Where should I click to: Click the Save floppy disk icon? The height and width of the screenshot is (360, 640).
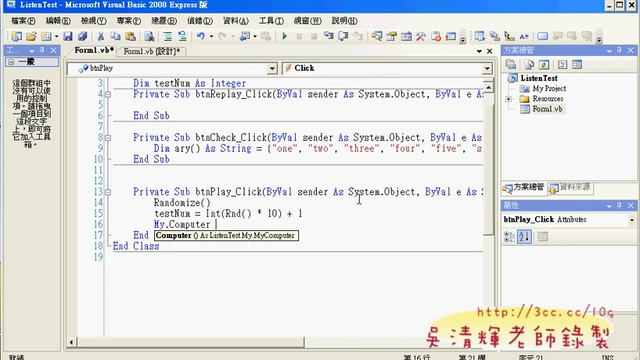click(x=67, y=36)
